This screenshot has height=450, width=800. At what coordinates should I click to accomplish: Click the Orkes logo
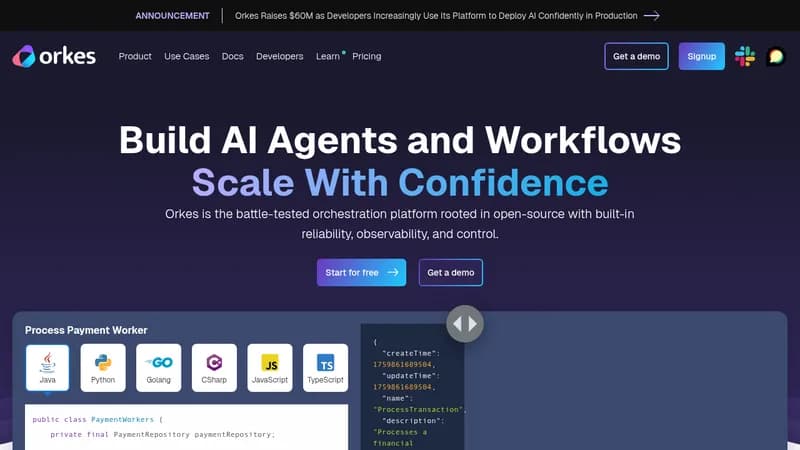coord(54,56)
